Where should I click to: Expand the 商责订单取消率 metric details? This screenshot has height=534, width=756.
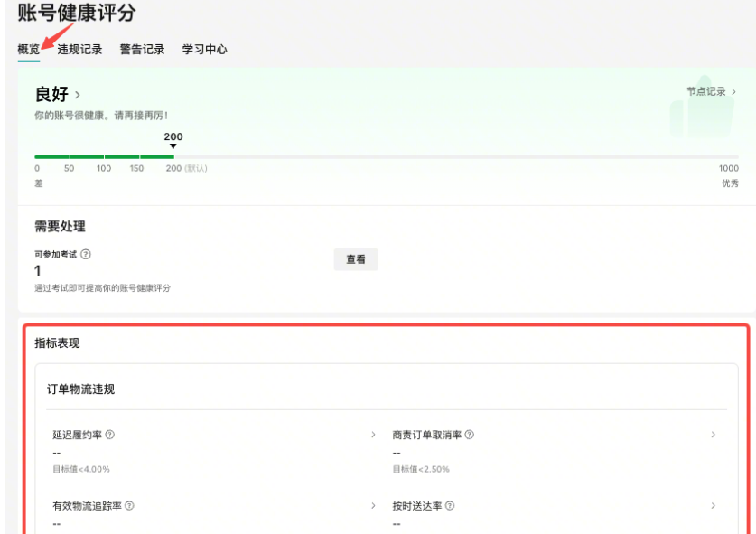(714, 434)
